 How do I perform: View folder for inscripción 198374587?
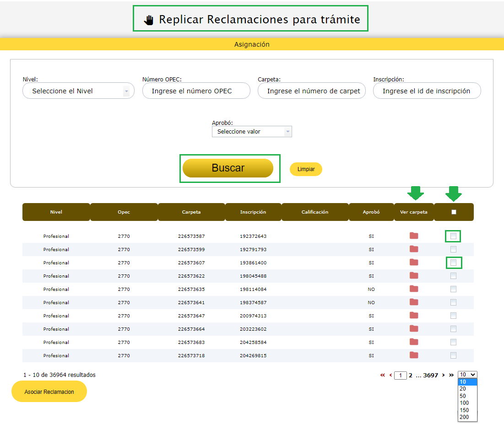coord(414,302)
